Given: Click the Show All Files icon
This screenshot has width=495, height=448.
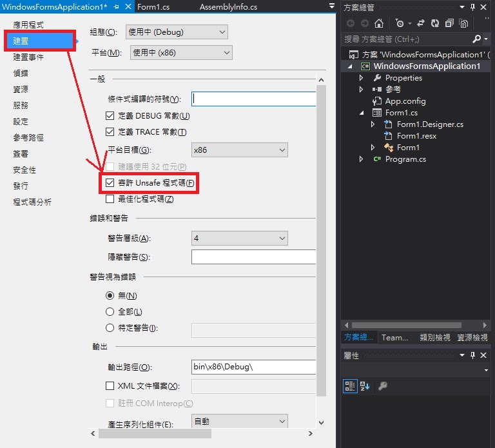Looking at the screenshot, I should 463,23.
